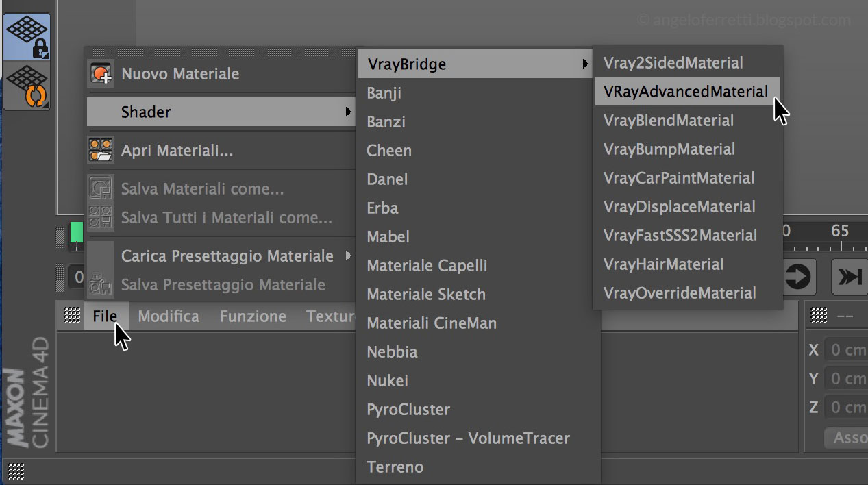Click the green timeline frame marker
868x485 pixels.
76,233
